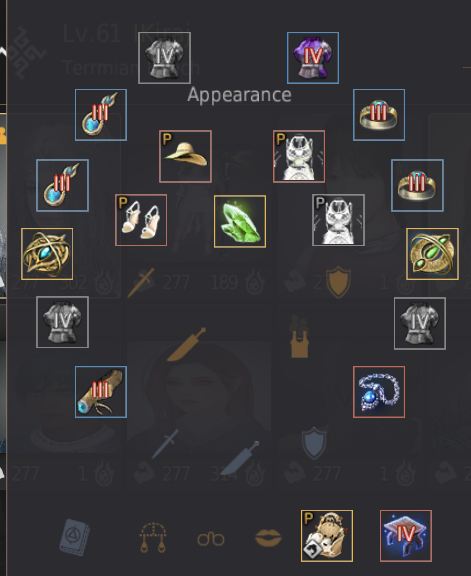471x576 pixels.
Task: Select the white sandals costume slot
Action: [141, 220]
